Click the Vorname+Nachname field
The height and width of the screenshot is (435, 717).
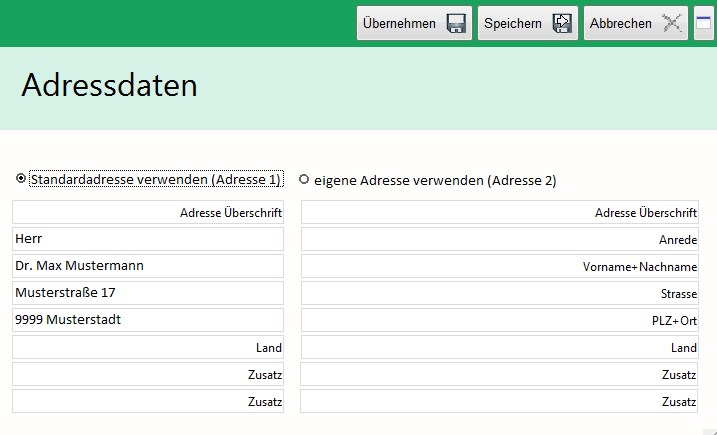[499, 266]
